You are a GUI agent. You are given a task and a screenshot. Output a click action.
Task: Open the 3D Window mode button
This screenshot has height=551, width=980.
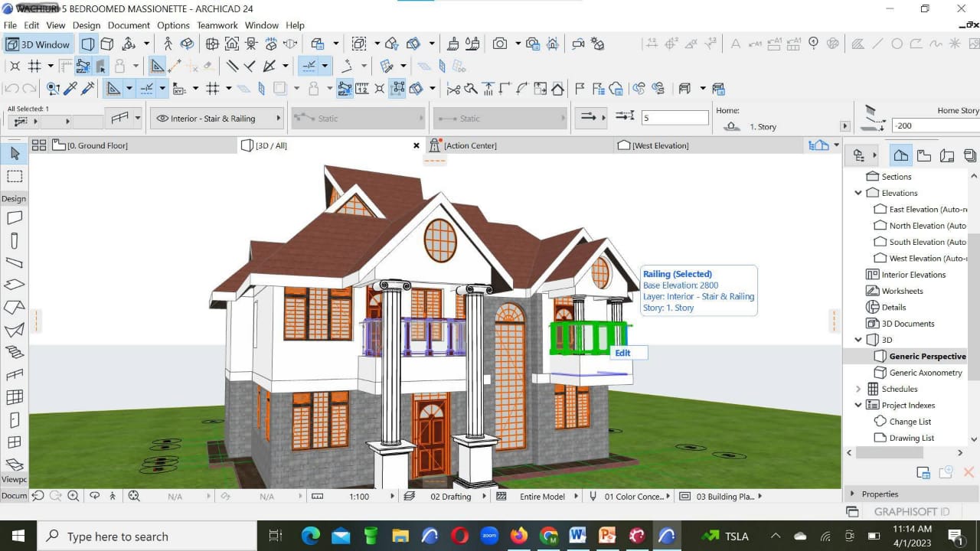click(37, 44)
